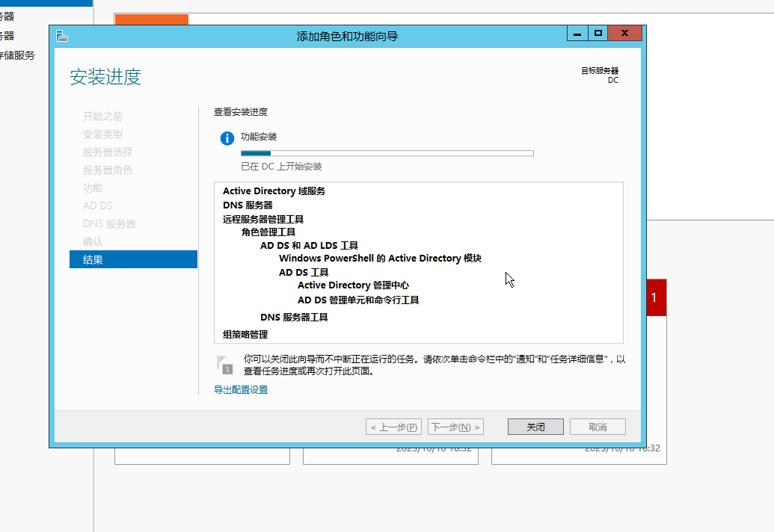Click the 角色管理工具 entry
Viewport: 774px width, 532px height.
pyautogui.click(x=268, y=232)
